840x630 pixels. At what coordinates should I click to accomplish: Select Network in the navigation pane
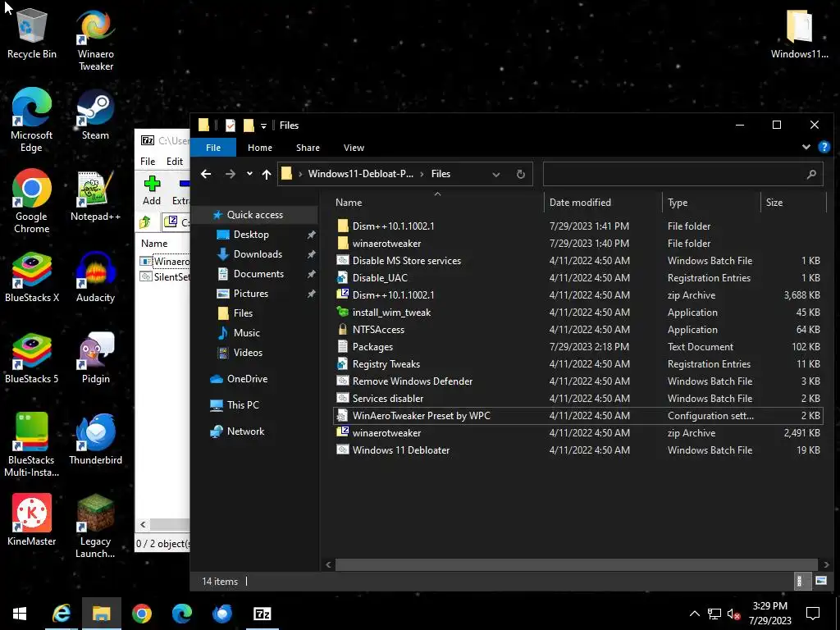(245, 431)
